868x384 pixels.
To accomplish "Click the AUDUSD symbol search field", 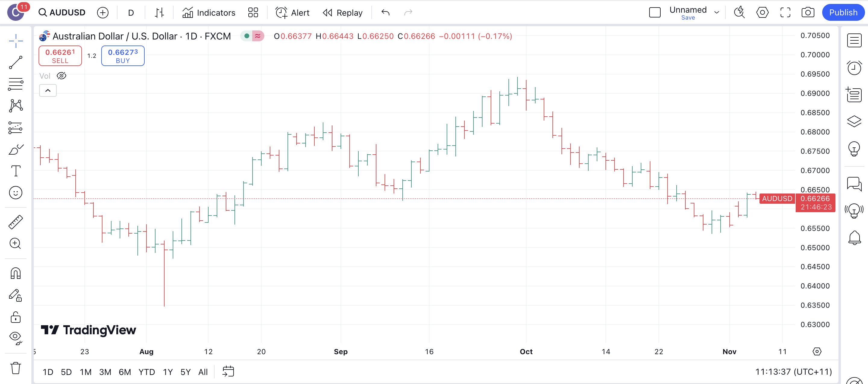I will coord(62,13).
